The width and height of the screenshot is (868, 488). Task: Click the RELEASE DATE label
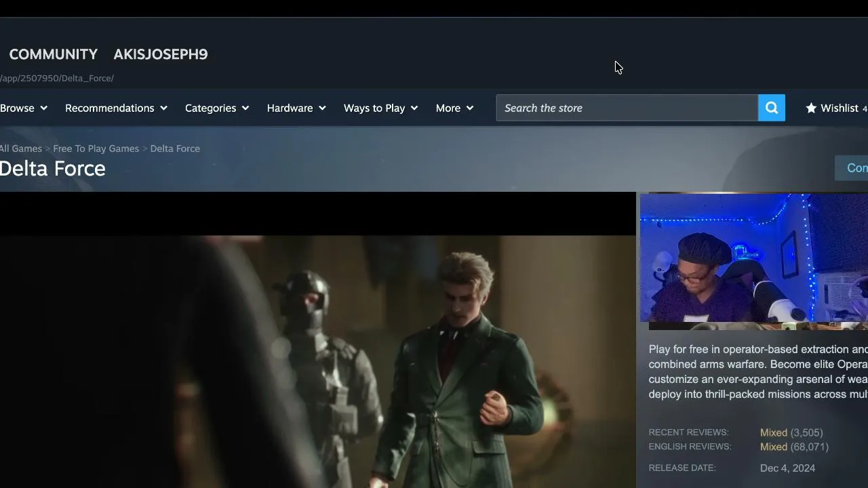(682, 468)
